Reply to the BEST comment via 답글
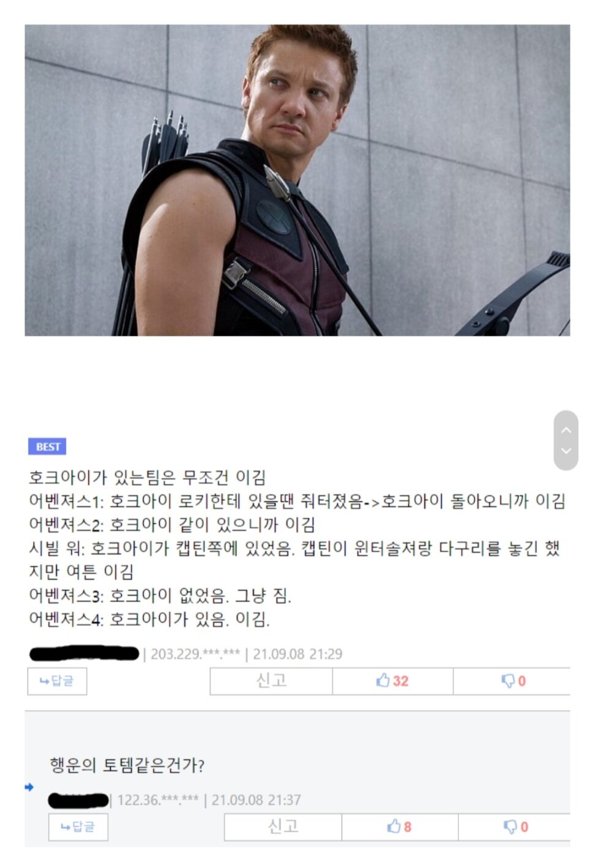 pos(57,681)
